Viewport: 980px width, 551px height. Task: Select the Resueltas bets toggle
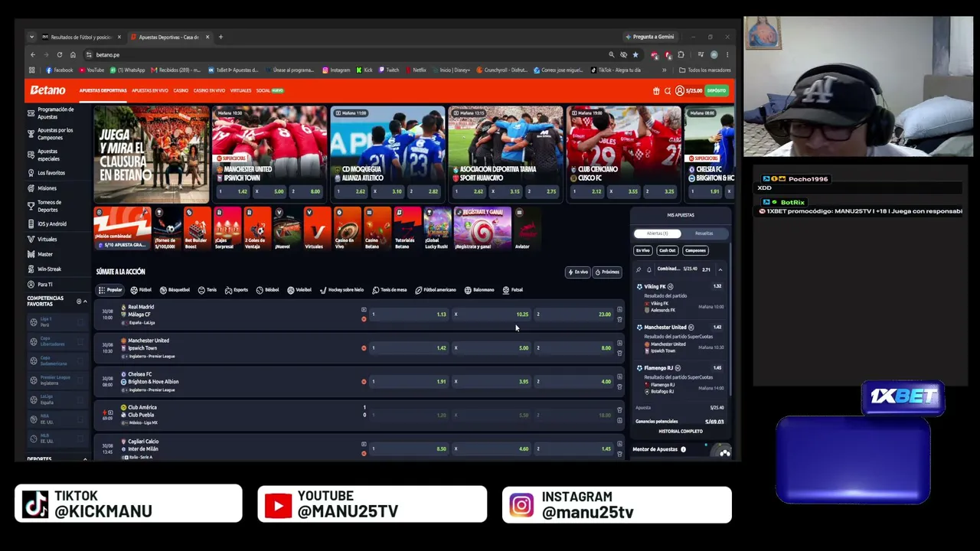point(704,233)
